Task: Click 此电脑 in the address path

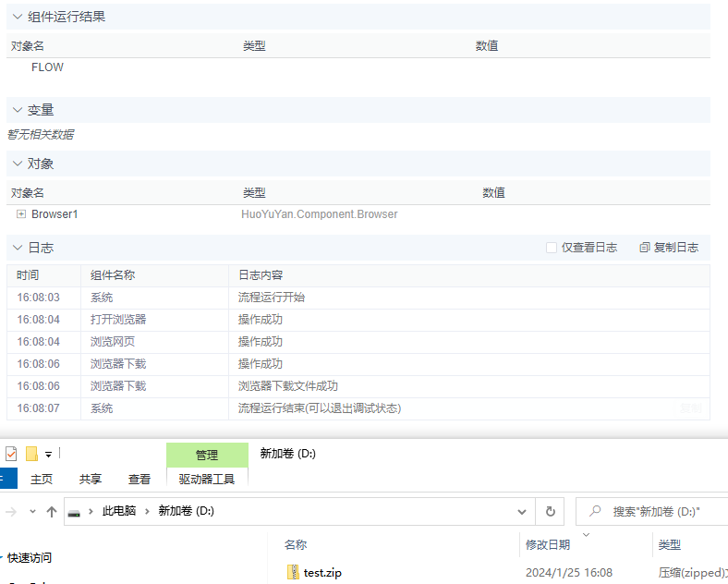Action: click(119, 511)
